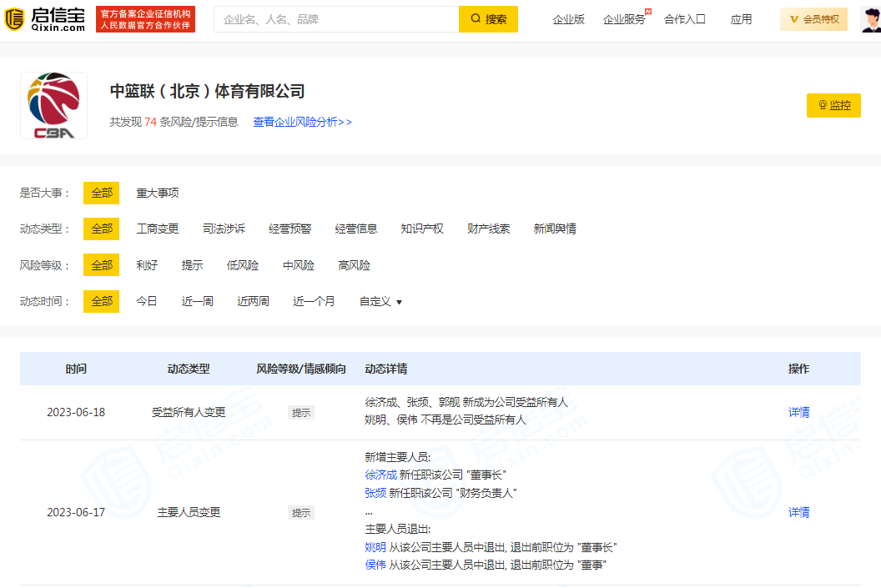Click 详情 link for 受益所有人变更 record
This screenshot has height=588, width=881.
[x=798, y=411]
